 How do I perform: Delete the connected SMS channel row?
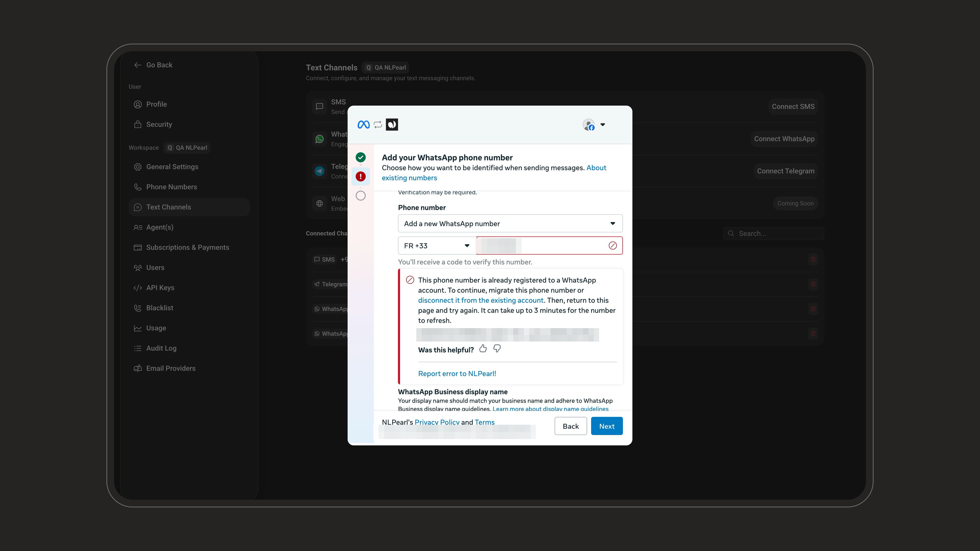click(813, 259)
